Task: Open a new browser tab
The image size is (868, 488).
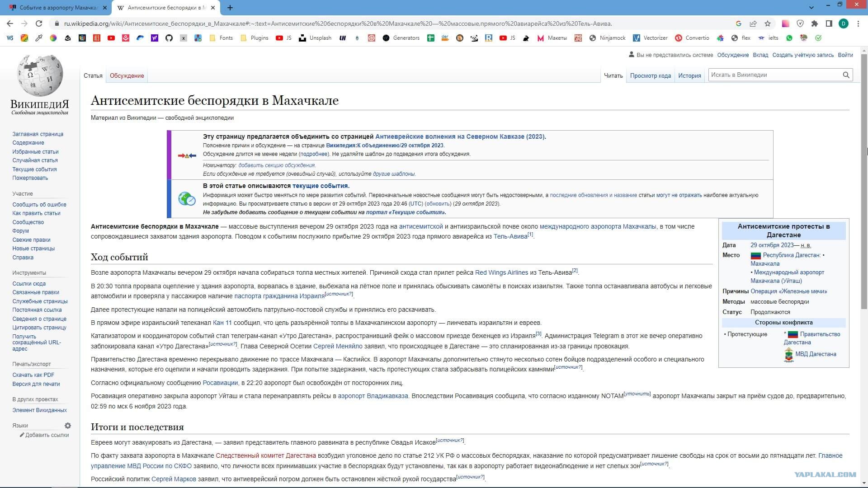Action: 230,8
